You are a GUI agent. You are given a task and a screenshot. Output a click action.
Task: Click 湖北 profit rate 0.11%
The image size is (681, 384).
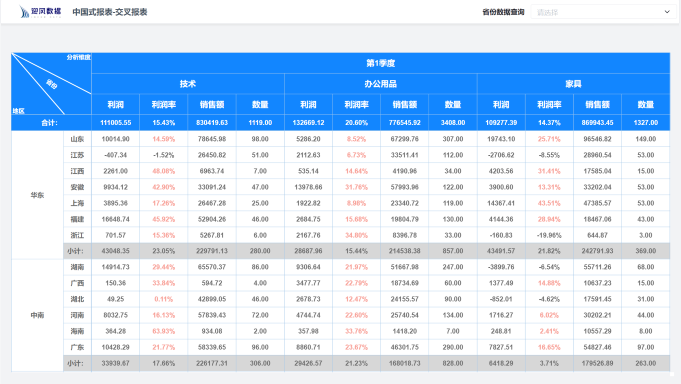(164, 299)
